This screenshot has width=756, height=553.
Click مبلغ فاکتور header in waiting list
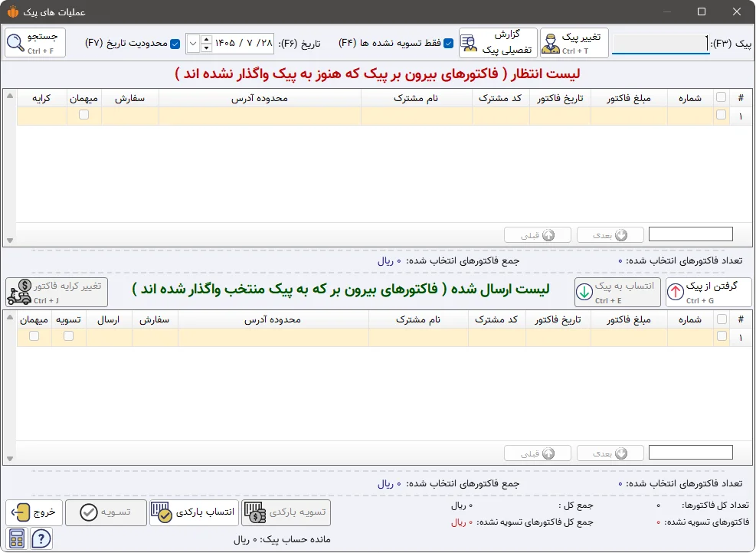629,98
